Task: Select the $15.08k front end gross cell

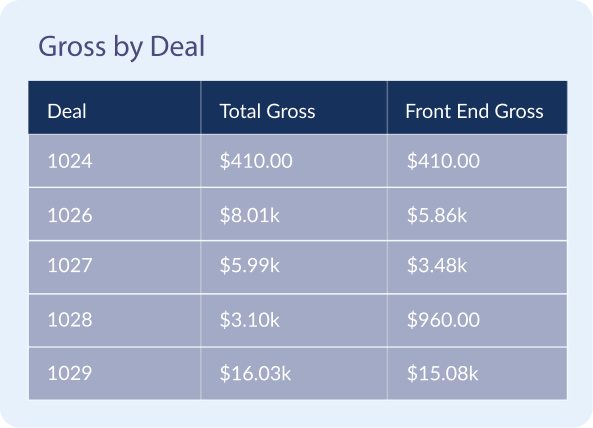Action: pos(442,373)
